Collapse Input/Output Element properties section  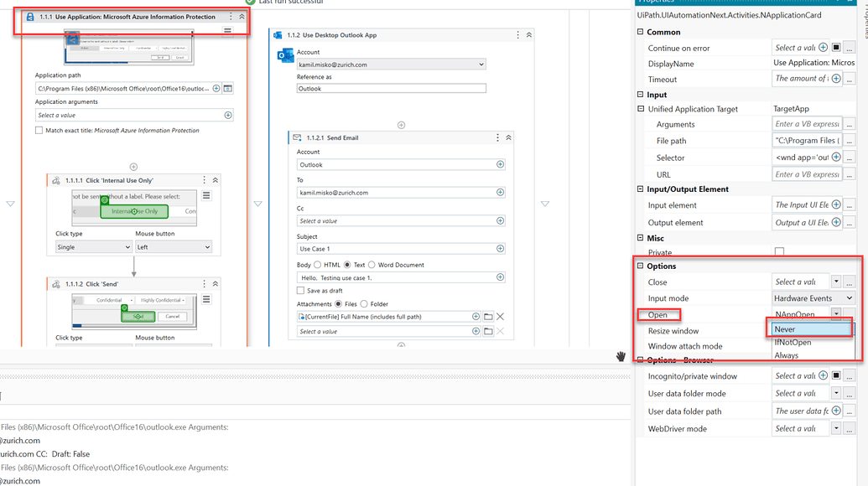[641, 189]
